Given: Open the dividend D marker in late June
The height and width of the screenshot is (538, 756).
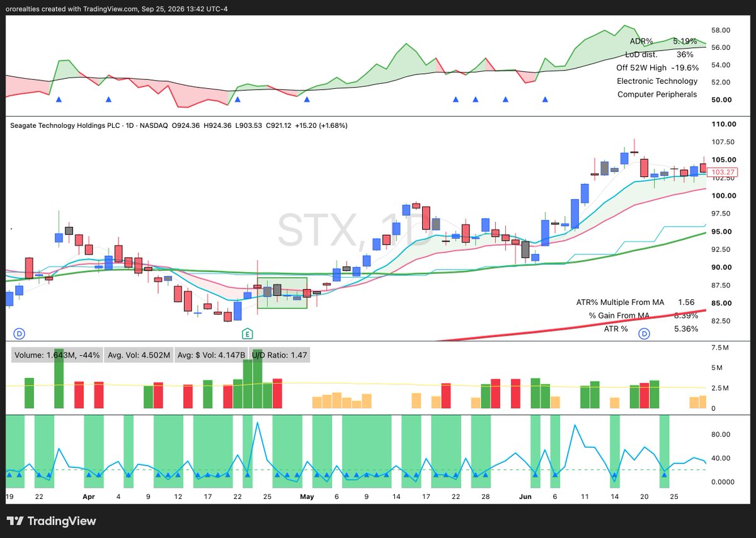Looking at the screenshot, I should [x=644, y=333].
